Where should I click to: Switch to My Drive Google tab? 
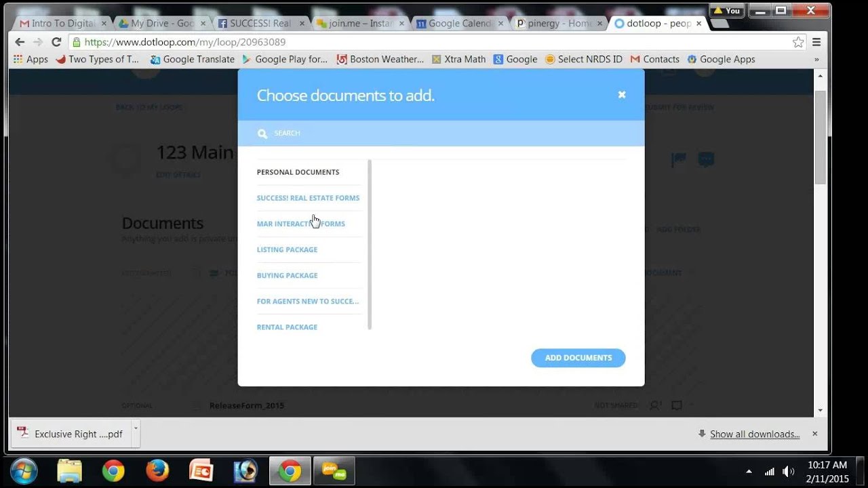coord(161,23)
